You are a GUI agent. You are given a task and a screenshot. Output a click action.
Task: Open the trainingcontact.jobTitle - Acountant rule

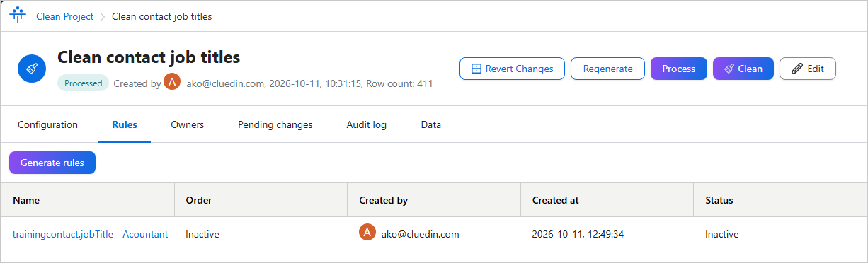[91, 234]
